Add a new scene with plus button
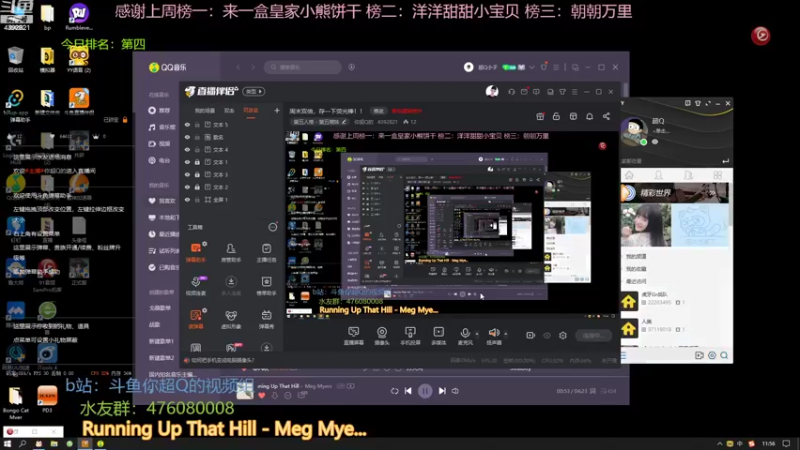Screen dimensions: 800x450 point(277,110)
